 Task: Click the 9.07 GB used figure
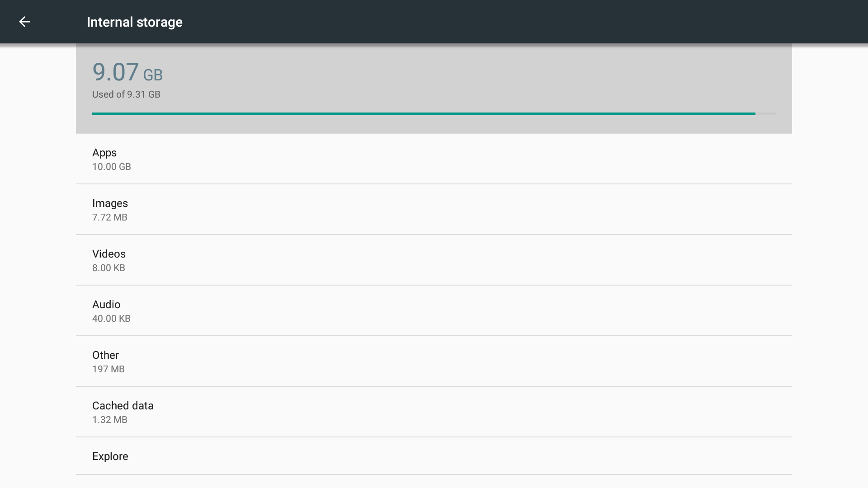click(x=127, y=72)
